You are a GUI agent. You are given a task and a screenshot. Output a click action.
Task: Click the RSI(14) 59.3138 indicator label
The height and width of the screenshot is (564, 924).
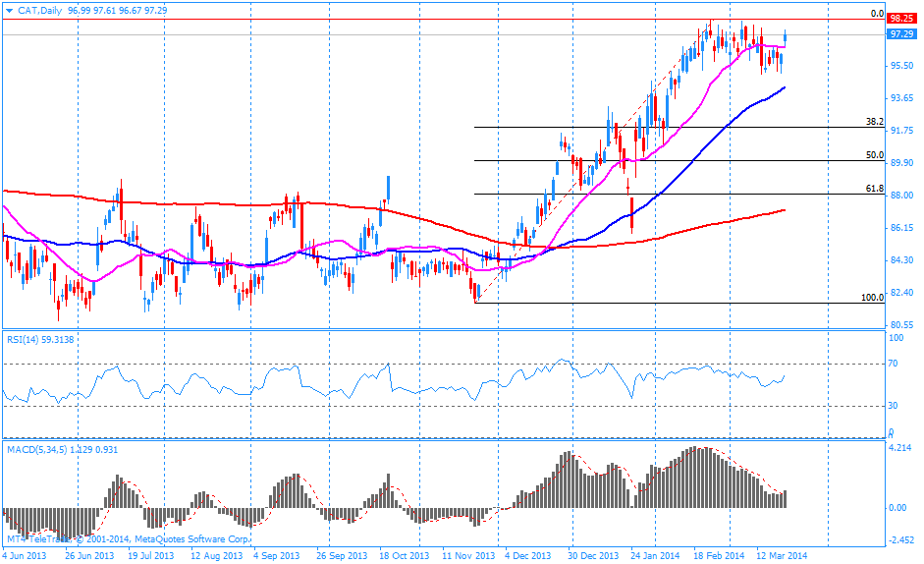tap(40, 339)
